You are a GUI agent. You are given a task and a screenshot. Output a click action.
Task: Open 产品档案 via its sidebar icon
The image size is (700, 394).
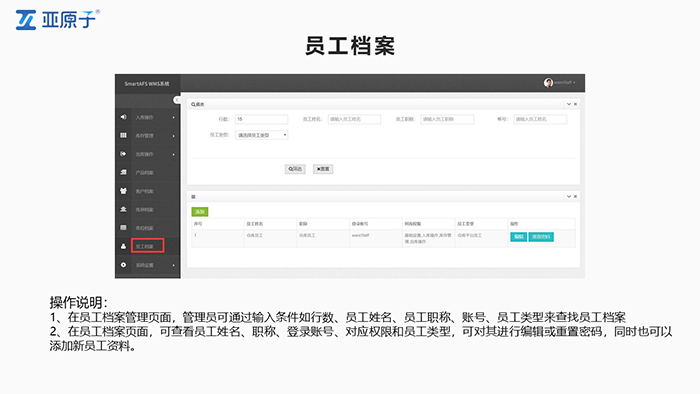click(x=123, y=172)
